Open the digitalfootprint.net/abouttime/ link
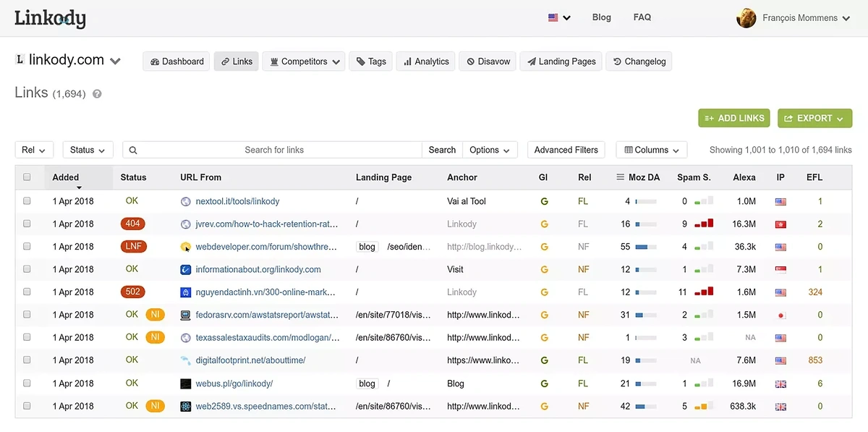Image resolution: width=868 pixels, height=432 pixels. coord(250,360)
